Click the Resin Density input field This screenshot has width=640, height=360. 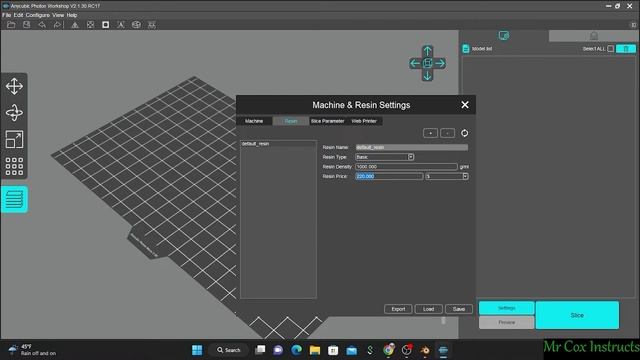pyautogui.click(x=406, y=167)
